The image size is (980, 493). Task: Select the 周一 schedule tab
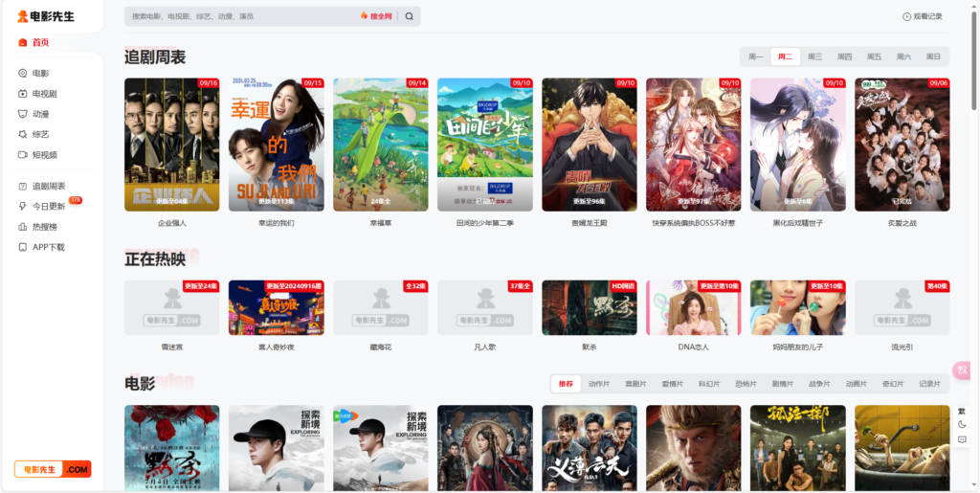(x=756, y=56)
